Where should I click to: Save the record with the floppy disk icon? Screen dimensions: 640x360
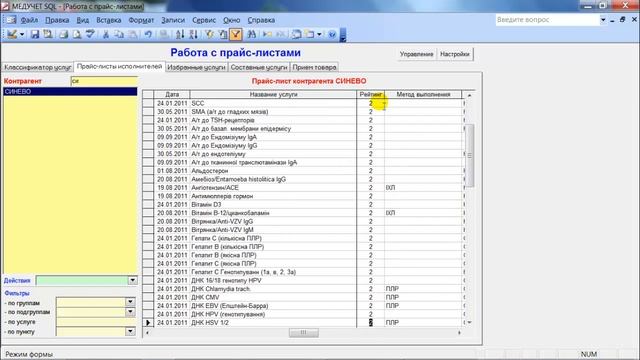point(35,34)
